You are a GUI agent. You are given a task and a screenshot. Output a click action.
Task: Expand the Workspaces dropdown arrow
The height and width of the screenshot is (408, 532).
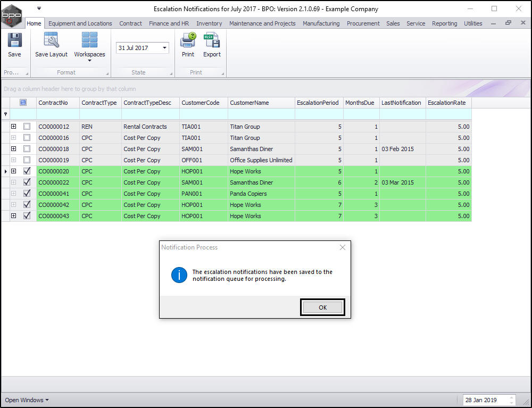89,61
